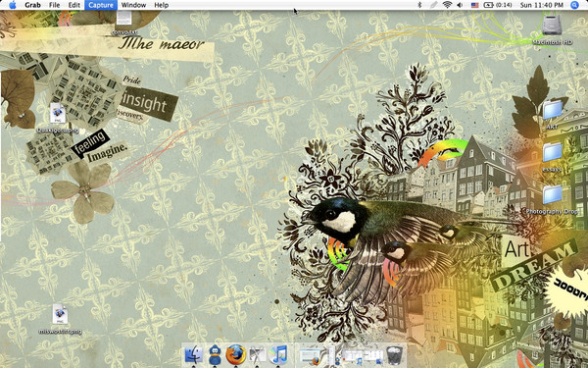Open the Capture menu
Screen dimensions: 588x368
[x=101, y=5]
